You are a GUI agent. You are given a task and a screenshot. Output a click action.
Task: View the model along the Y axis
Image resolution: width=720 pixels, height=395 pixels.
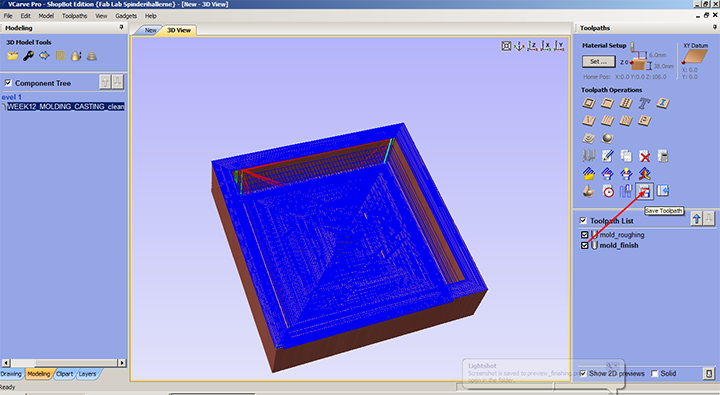click(x=559, y=46)
